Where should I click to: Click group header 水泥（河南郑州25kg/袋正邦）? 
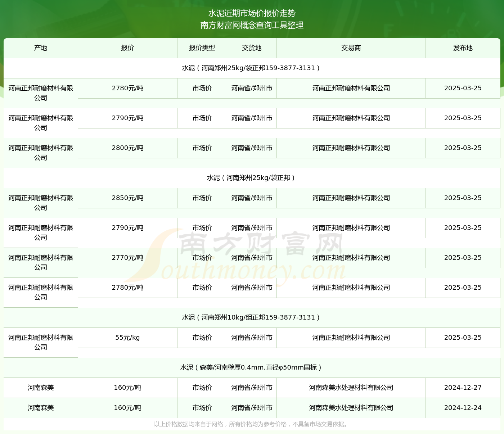pos(252,178)
